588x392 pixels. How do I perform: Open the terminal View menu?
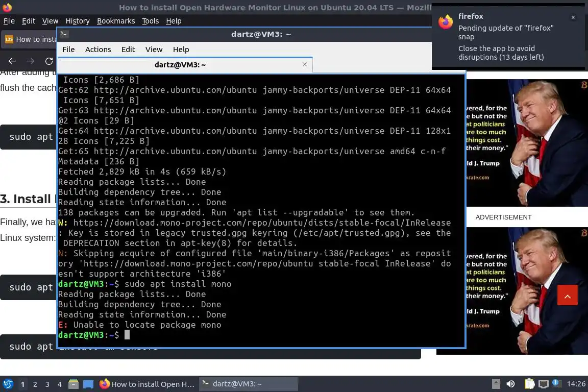pos(154,50)
